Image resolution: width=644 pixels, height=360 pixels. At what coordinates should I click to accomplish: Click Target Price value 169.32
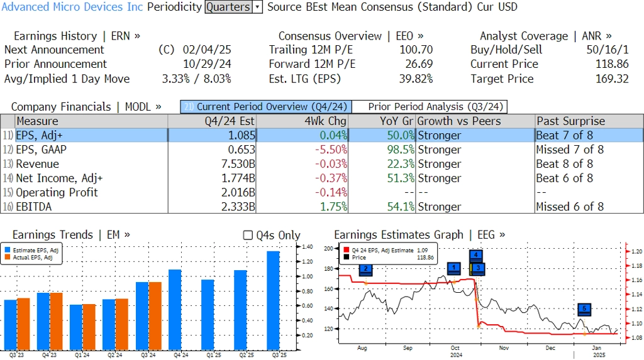tap(612, 79)
